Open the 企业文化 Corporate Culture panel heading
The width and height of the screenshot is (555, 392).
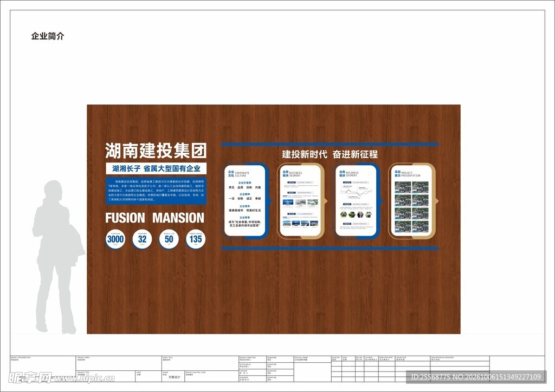click(x=238, y=174)
